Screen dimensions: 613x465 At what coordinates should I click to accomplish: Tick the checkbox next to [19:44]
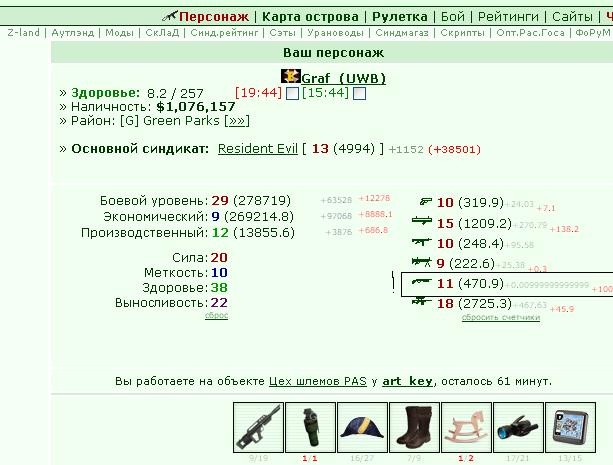292,94
